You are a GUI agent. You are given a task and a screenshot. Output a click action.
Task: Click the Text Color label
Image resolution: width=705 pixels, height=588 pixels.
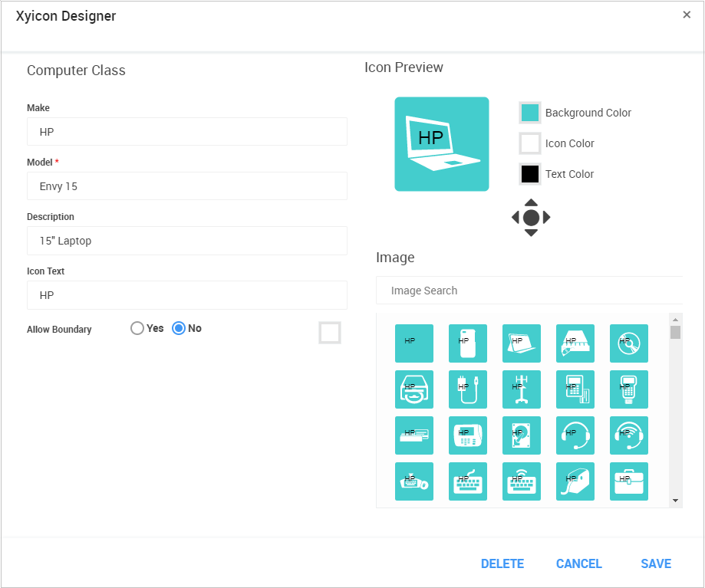click(570, 174)
